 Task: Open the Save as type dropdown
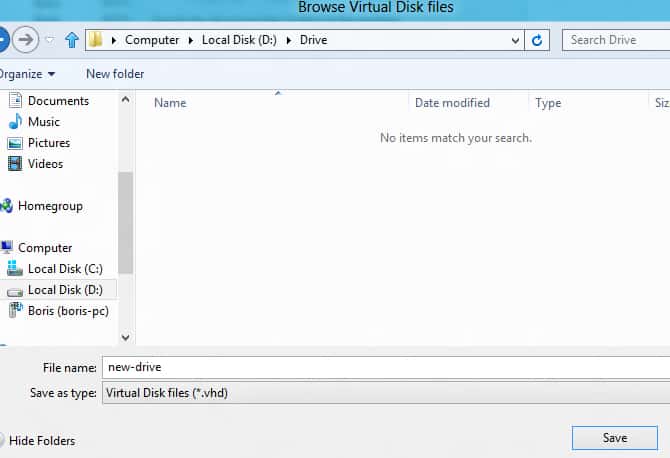click(x=385, y=393)
